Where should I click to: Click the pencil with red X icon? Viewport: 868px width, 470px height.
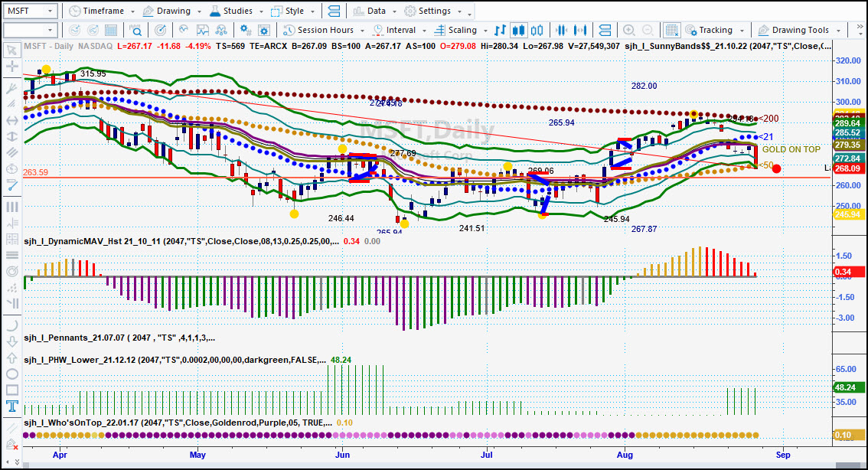click(x=11, y=444)
